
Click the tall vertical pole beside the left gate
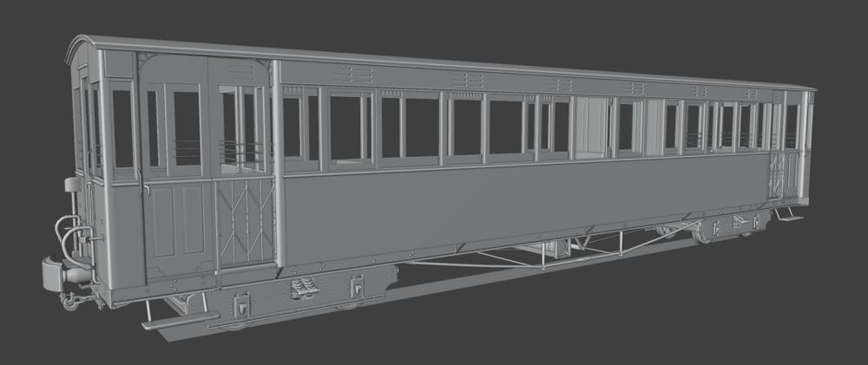pyautogui.click(x=278, y=165)
